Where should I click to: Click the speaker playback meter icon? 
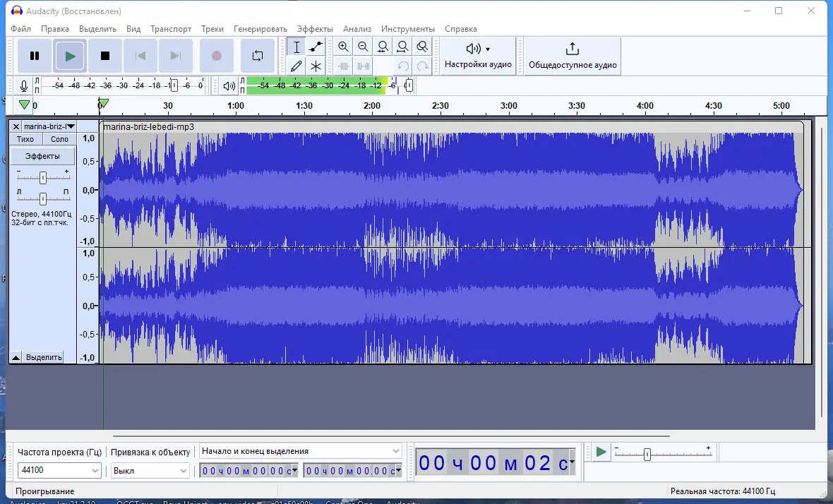point(229,85)
